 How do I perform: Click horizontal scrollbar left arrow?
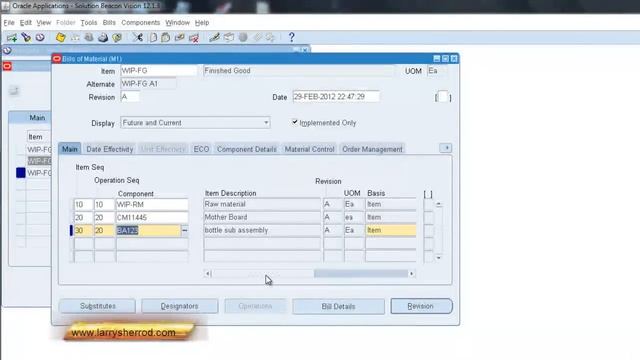point(208,273)
